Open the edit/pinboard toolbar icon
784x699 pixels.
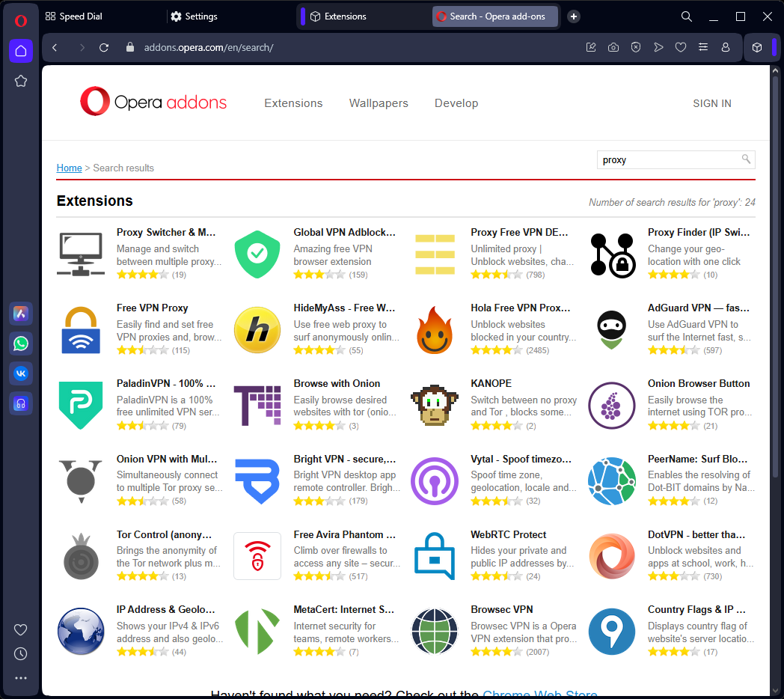click(x=591, y=48)
